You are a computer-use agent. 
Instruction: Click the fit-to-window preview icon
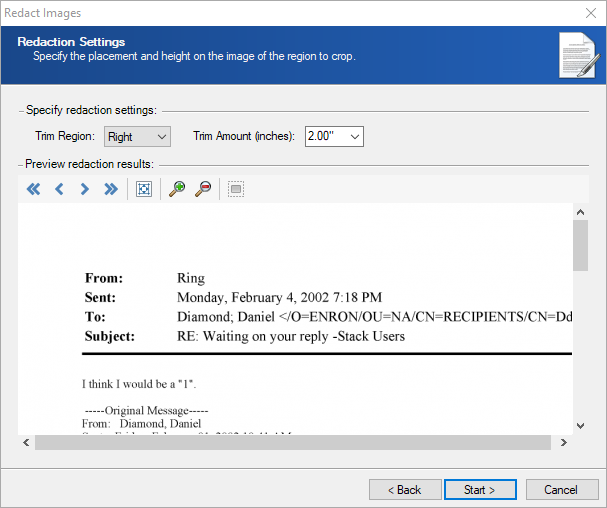pos(143,189)
